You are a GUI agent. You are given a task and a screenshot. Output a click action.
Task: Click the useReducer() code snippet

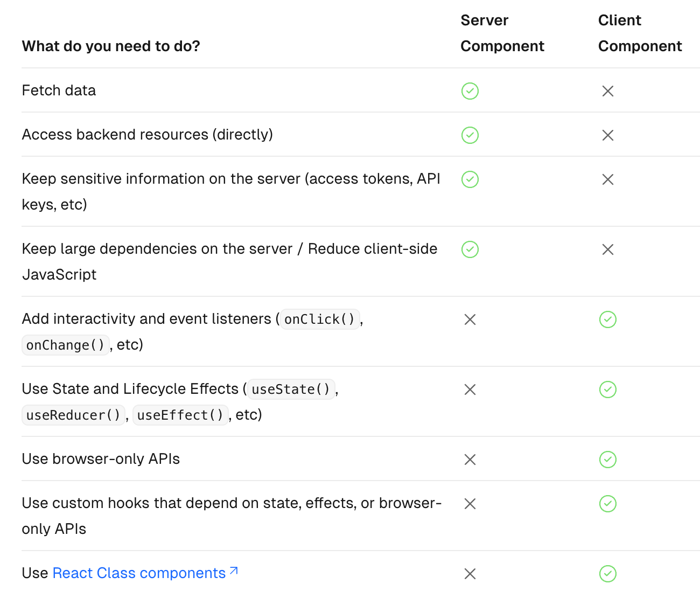tap(73, 415)
